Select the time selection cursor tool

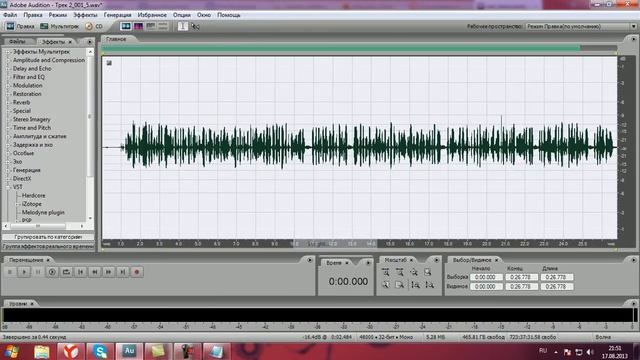tap(183, 26)
